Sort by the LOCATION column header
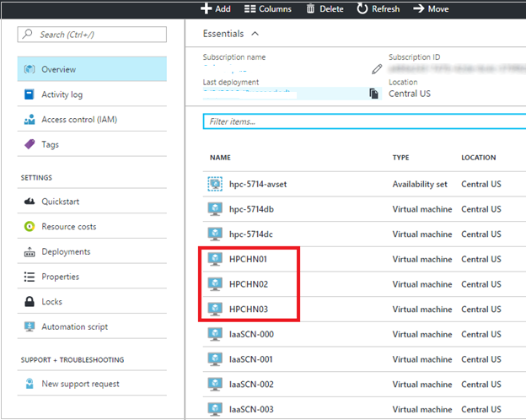The height and width of the screenshot is (420, 526). [x=478, y=158]
